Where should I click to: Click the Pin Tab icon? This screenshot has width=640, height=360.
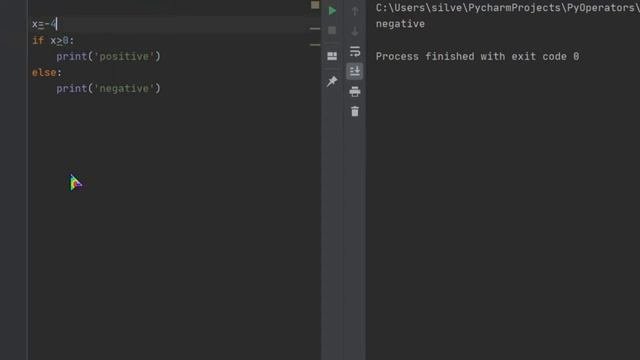tap(332, 81)
